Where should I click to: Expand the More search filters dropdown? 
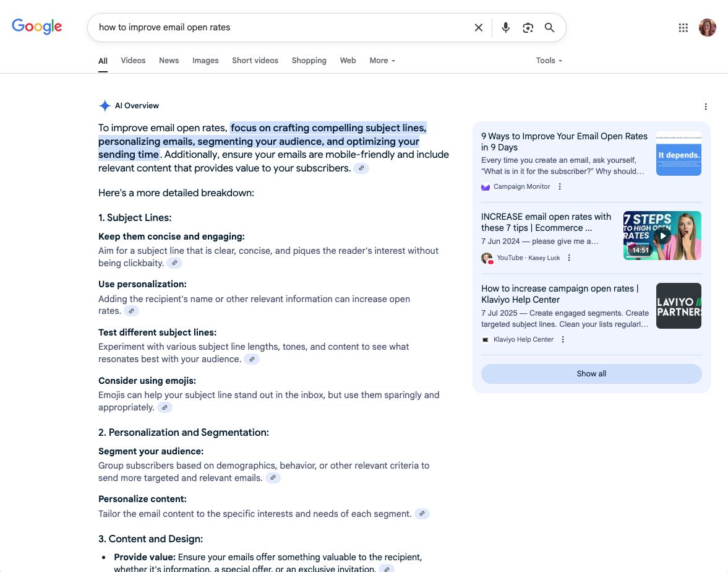click(382, 61)
